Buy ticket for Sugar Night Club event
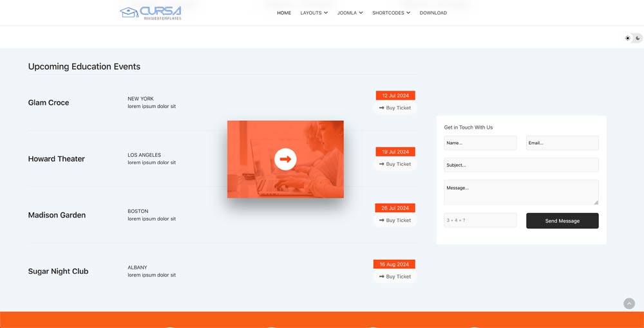The height and width of the screenshot is (328, 644). point(395,277)
